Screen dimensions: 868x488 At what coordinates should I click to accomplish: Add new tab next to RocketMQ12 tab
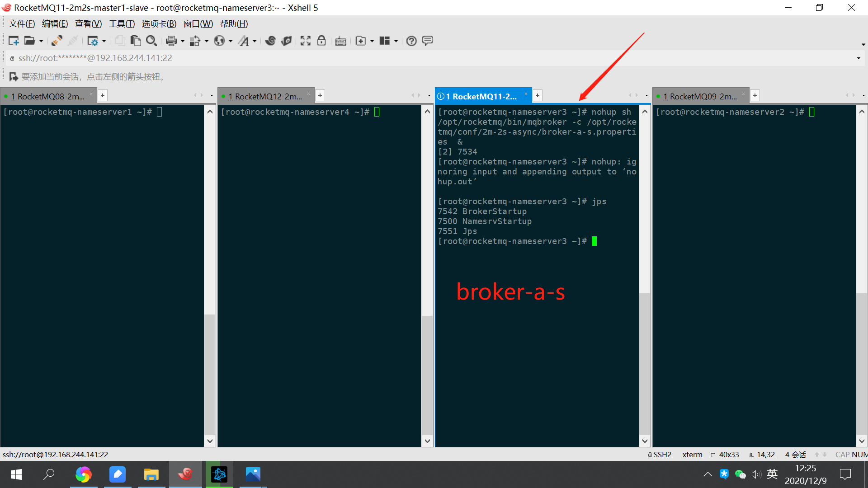tap(320, 95)
